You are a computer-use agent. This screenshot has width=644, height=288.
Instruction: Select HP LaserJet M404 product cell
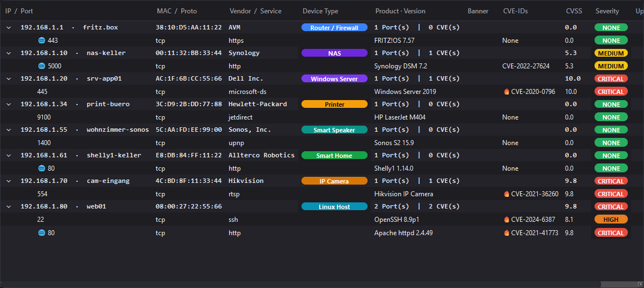tap(401, 117)
